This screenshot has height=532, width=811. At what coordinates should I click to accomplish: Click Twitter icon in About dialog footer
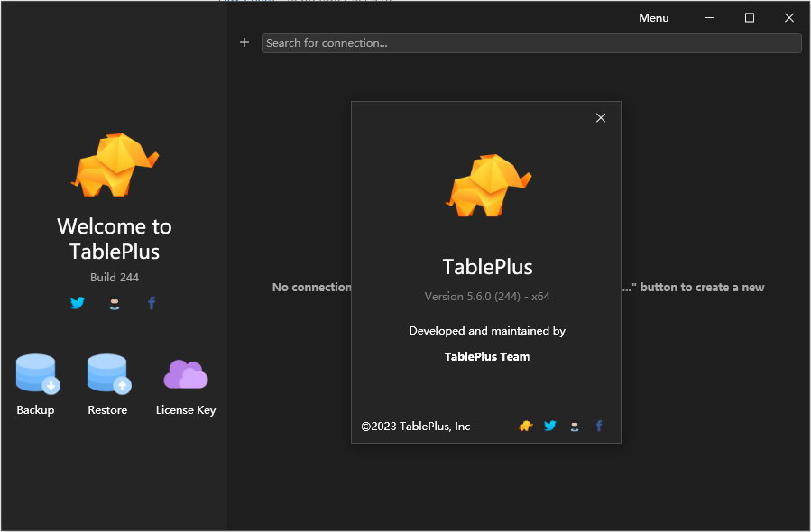(x=549, y=426)
